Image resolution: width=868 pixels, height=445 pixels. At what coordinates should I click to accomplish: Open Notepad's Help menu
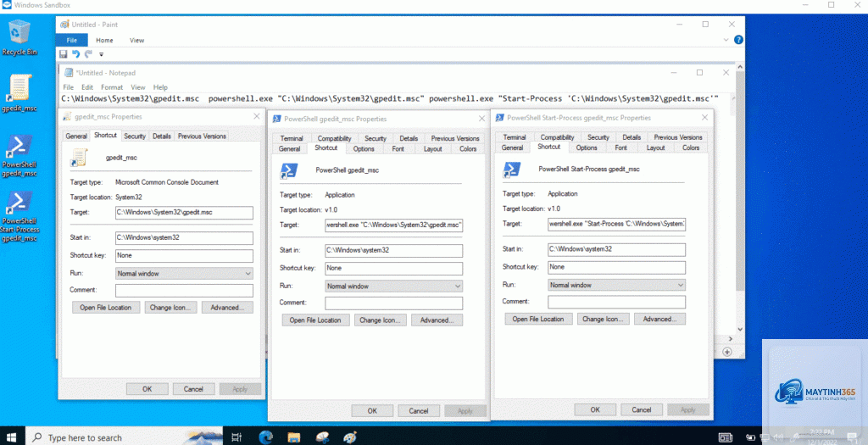pos(160,87)
